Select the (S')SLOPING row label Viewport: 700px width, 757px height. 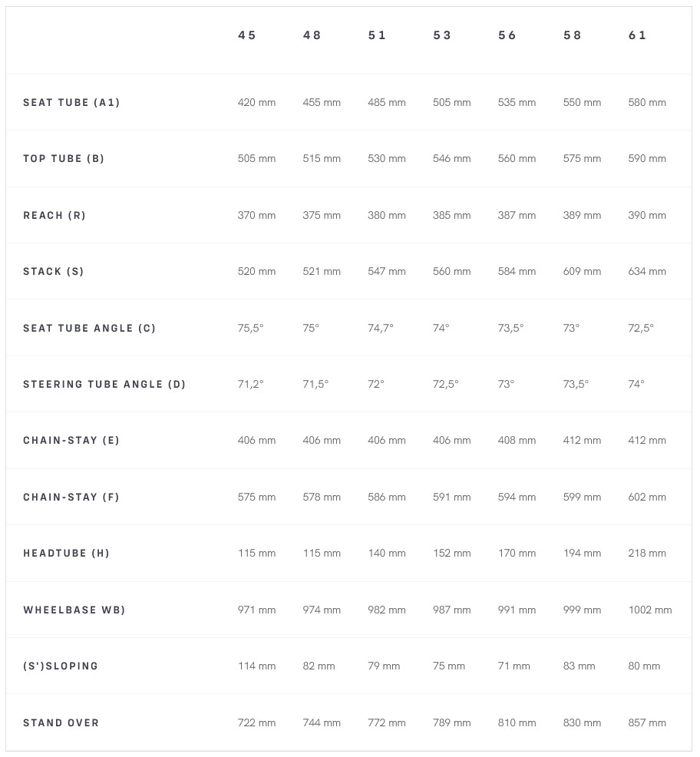[61, 666]
